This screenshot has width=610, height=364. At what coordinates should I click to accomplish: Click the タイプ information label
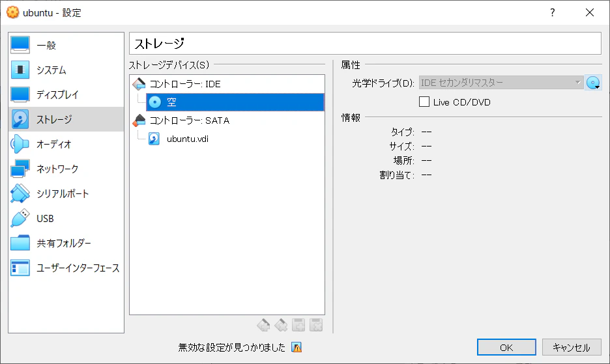403,132
